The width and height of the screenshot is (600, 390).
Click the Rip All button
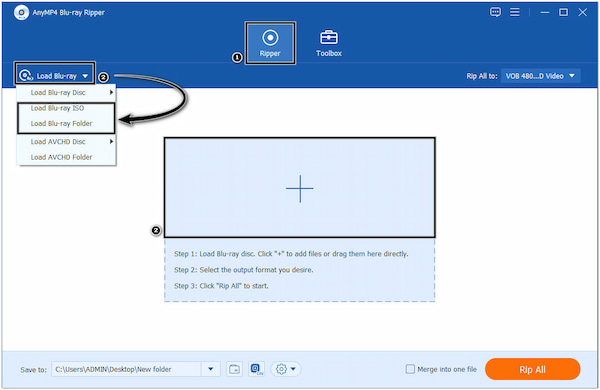[x=532, y=369]
